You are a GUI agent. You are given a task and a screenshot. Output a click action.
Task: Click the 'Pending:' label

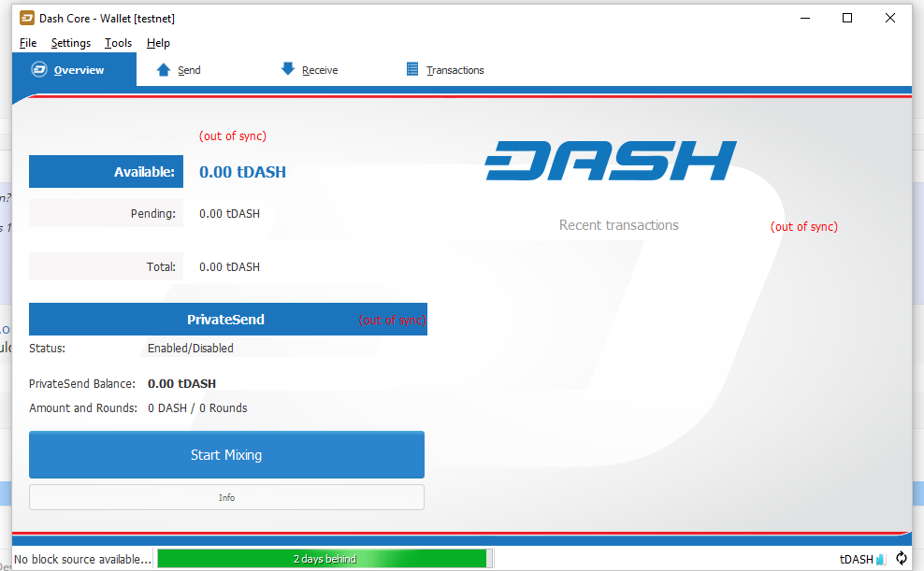pyautogui.click(x=153, y=214)
